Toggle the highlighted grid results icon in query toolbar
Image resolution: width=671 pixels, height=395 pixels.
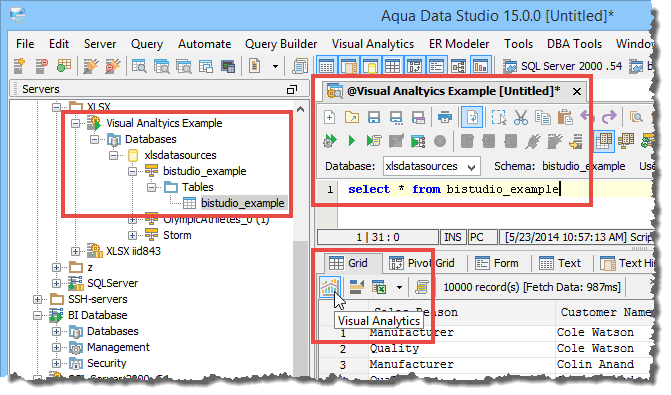(x=604, y=141)
